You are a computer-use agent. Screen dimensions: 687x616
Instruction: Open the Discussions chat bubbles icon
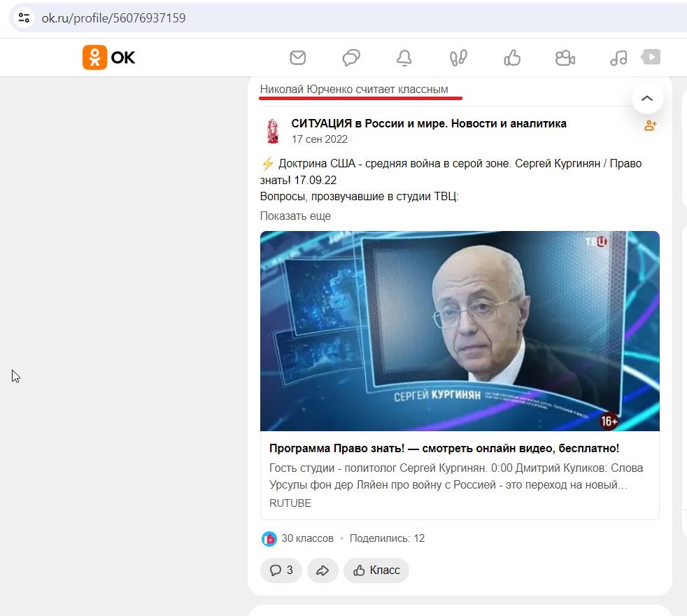click(x=351, y=57)
